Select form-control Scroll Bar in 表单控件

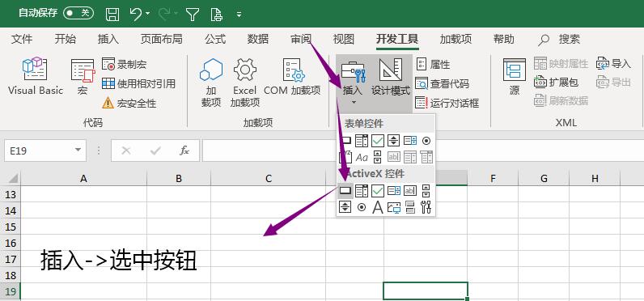tap(378, 157)
